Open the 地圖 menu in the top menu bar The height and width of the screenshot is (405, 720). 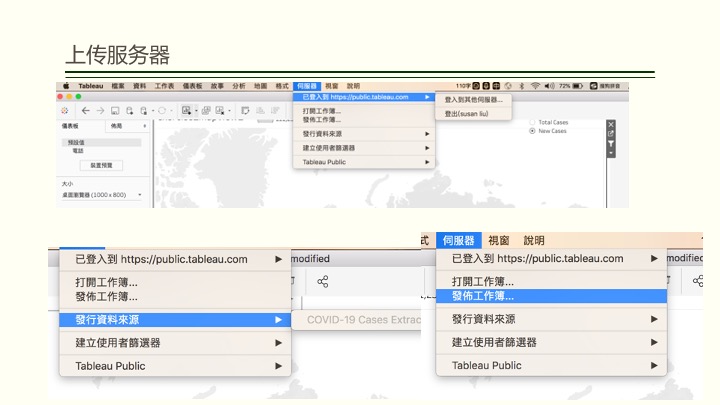[x=260, y=86]
